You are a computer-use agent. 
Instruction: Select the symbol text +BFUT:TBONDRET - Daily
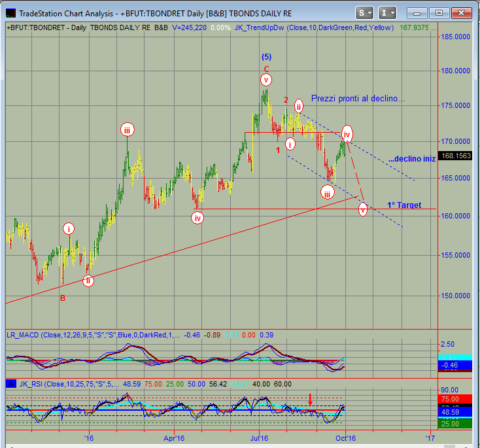coord(46,27)
